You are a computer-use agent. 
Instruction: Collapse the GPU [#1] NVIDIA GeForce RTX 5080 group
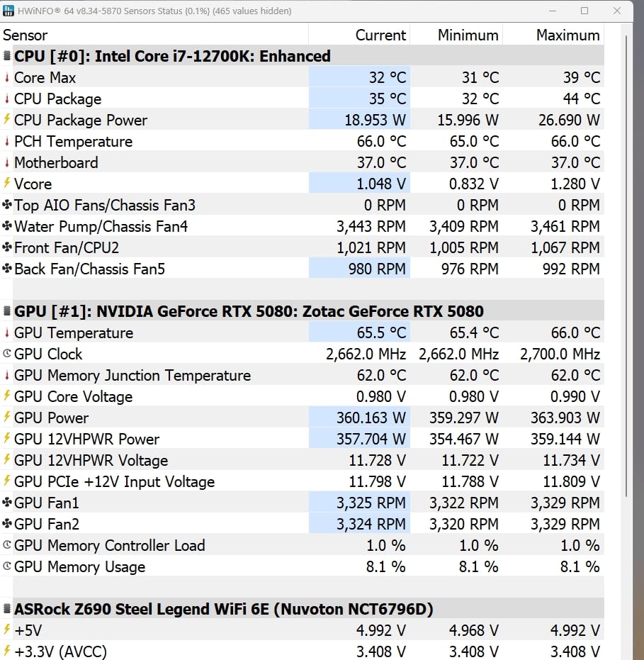[x=6, y=311]
